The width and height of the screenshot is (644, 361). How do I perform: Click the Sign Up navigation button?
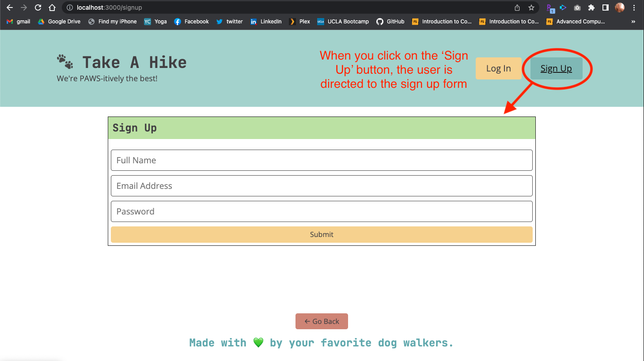pos(556,68)
